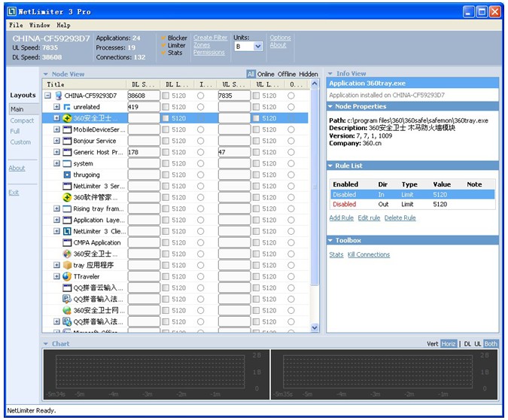Click the tray 应用程序 box icon

click(67, 265)
